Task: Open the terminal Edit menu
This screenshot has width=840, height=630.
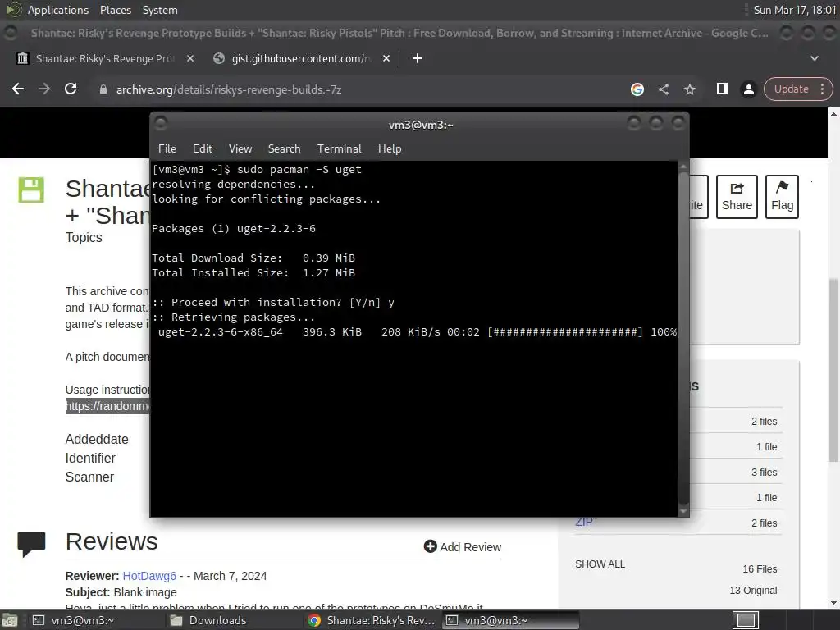Action: [x=202, y=149]
